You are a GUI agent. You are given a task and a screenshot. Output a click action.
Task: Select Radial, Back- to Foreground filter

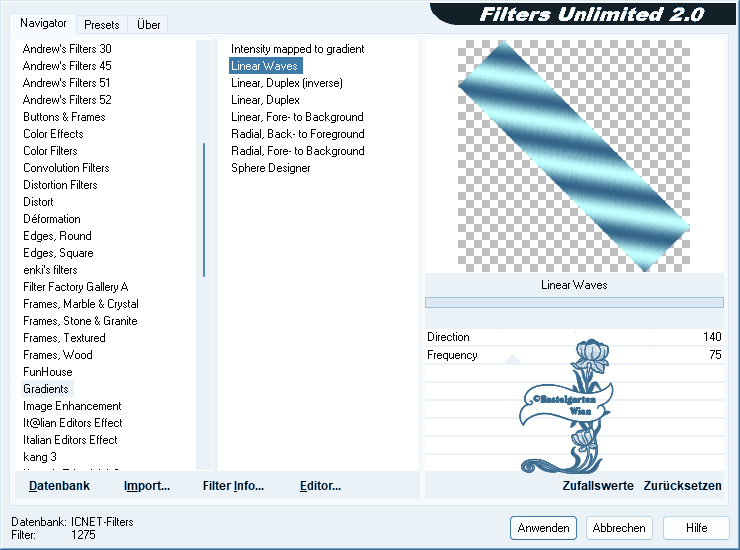pos(297,134)
